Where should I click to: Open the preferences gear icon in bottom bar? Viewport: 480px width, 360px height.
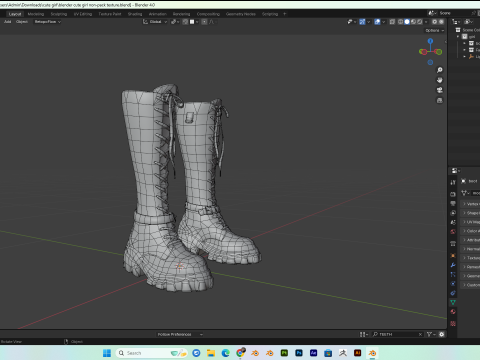pyautogui.click(x=442, y=334)
